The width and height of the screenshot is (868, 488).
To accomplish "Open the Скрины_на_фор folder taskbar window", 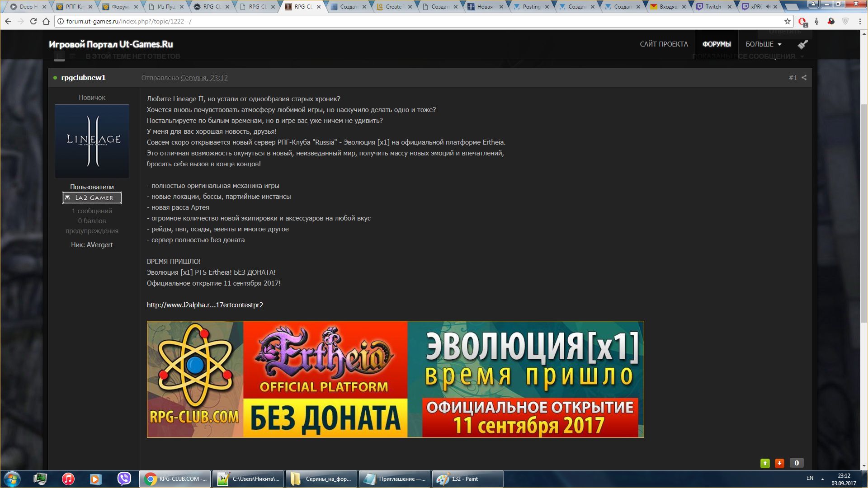I will point(321,479).
